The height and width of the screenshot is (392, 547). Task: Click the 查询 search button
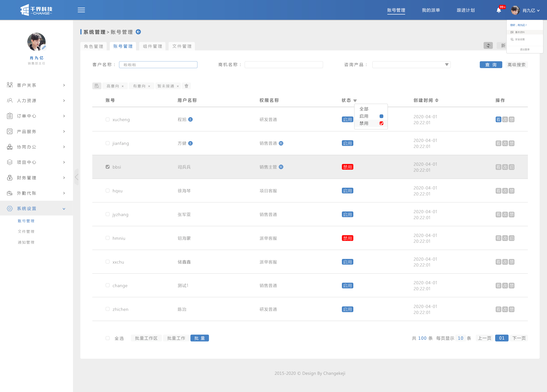491,65
